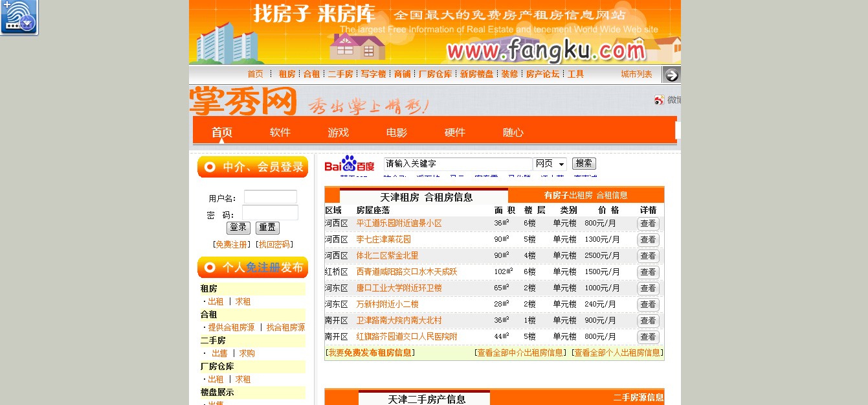Open the www.fangku.com banner image
This screenshot has width=868, height=405.
pyautogui.click(x=435, y=32)
